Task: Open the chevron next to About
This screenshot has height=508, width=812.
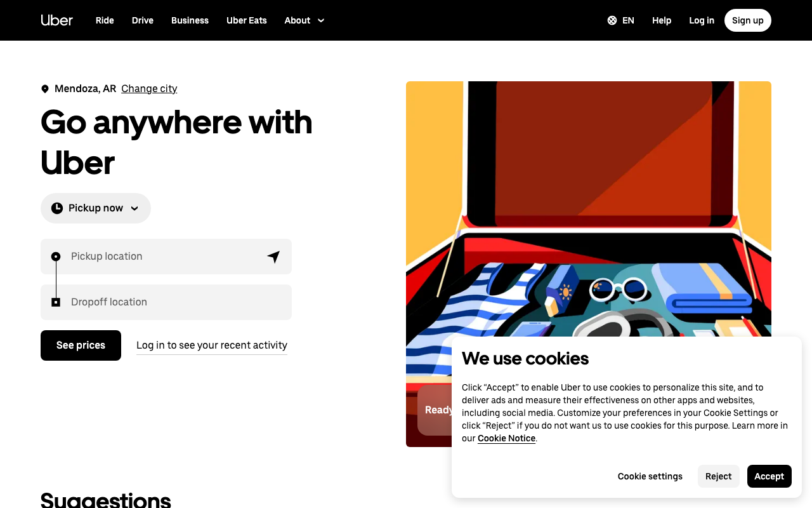Action: tap(320, 20)
